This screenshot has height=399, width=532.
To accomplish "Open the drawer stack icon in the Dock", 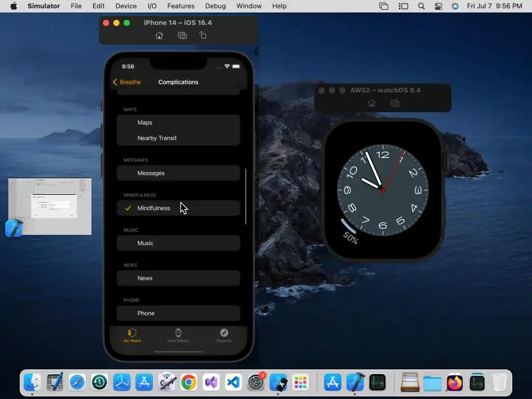I will (x=410, y=382).
